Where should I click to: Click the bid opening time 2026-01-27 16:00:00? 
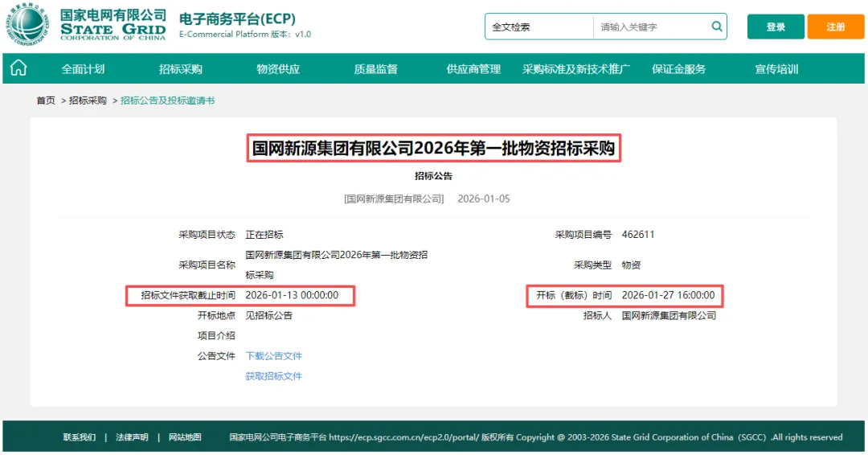tap(668, 296)
